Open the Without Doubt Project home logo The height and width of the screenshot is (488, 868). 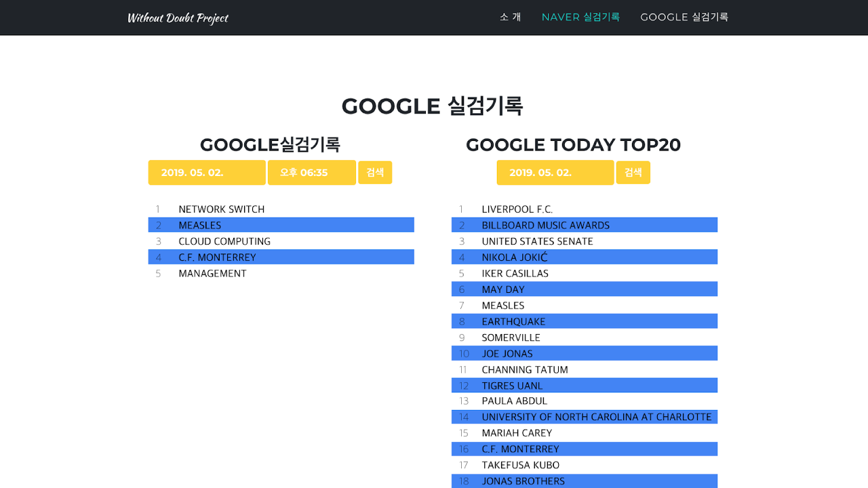point(178,18)
